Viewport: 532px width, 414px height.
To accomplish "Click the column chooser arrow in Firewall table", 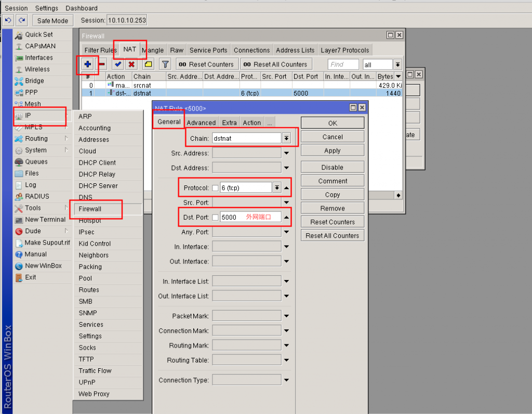I will pyautogui.click(x=398, y=77).
